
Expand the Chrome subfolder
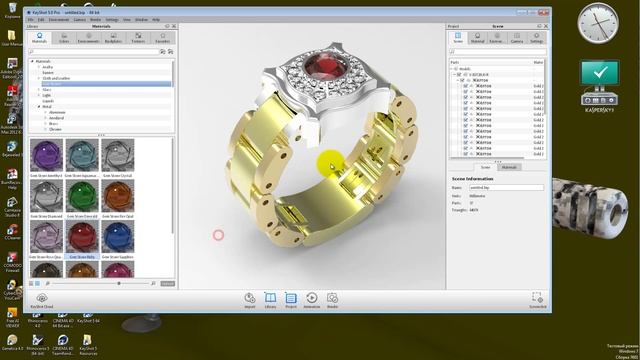click(x=45, y=129)
